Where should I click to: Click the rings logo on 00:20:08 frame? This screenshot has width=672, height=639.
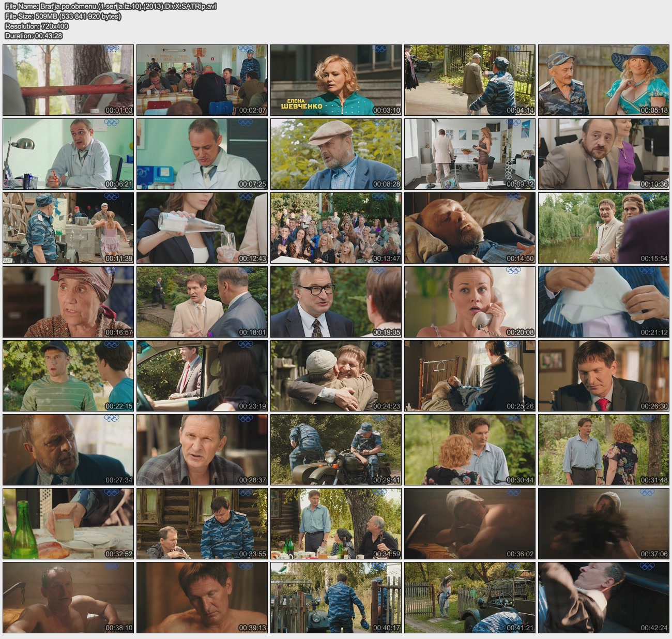coord(513,270)
